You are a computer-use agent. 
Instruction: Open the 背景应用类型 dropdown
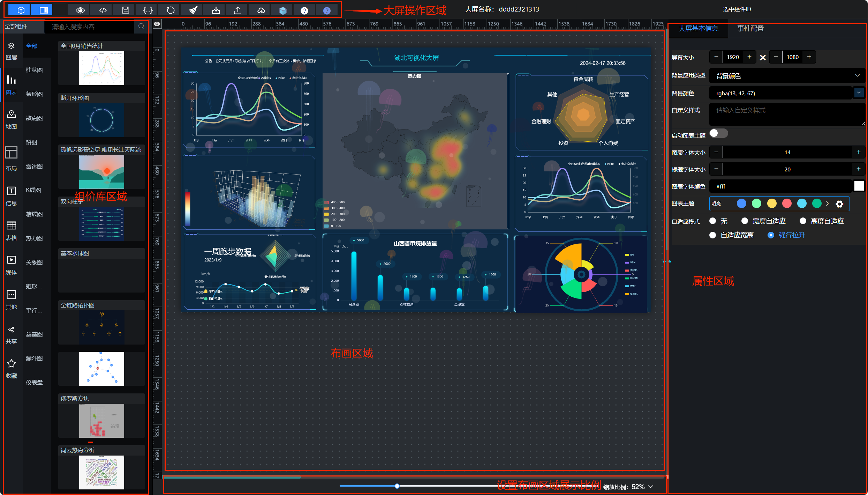coord(787,76)
